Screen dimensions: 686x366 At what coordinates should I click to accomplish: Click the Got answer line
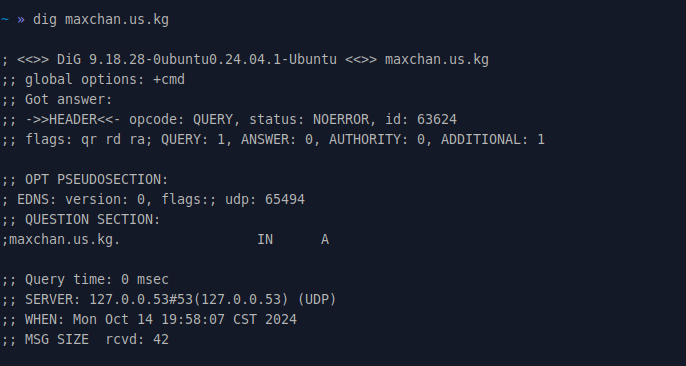57,100
